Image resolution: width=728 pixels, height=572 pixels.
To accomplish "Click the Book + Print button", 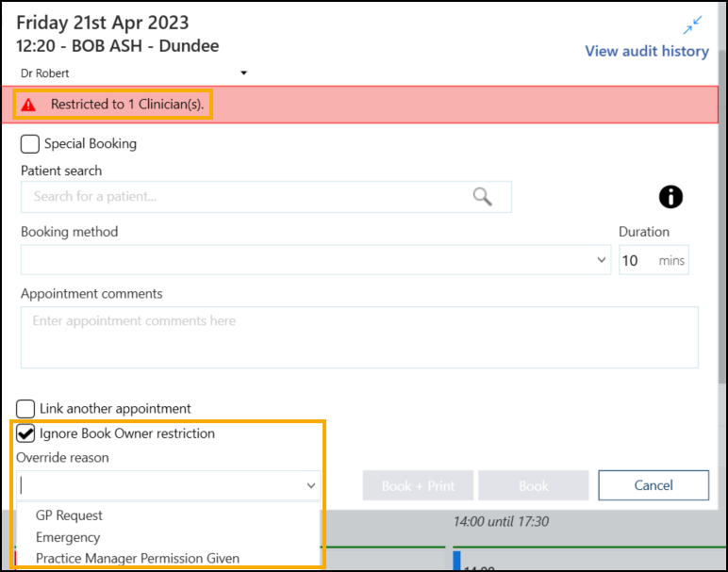I will point(418,486).
